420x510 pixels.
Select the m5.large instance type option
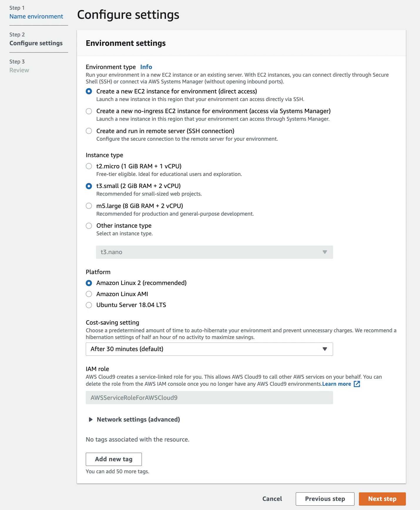click(x=89, y=206)
